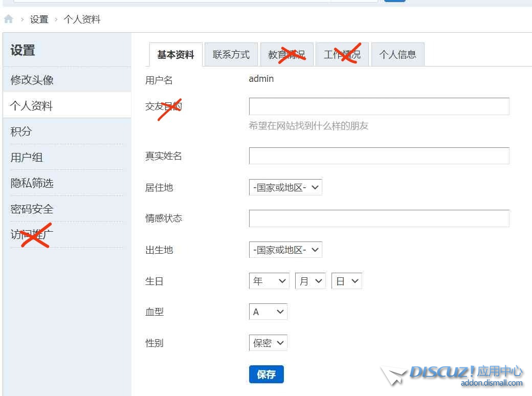Select the 基本资料 tab
The width and height of the screenshot is (532, 396).
(175, 55)
